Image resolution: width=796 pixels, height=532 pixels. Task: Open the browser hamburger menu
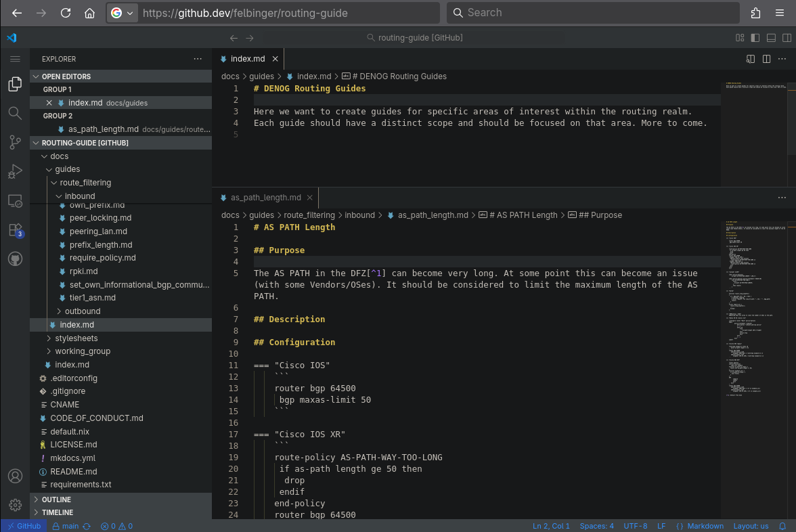[780, 12]
